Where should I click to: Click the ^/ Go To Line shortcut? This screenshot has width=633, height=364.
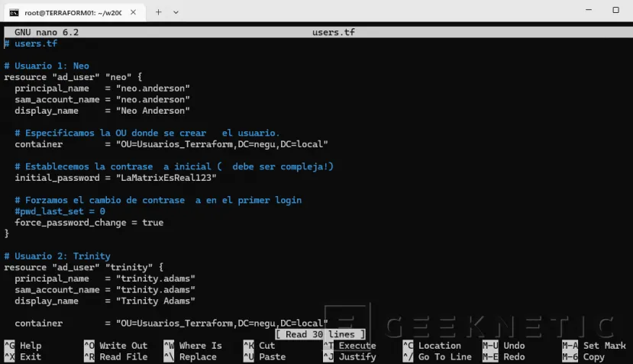438,357
